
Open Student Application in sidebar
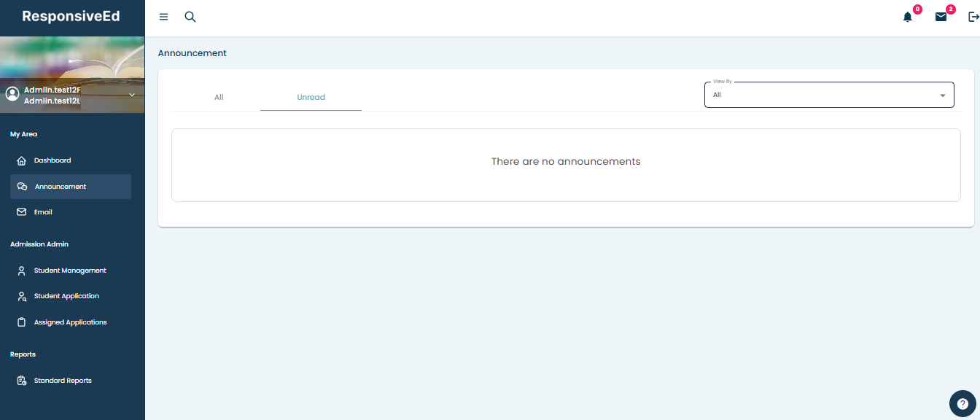pyautogui.click(x=66, y=296)
